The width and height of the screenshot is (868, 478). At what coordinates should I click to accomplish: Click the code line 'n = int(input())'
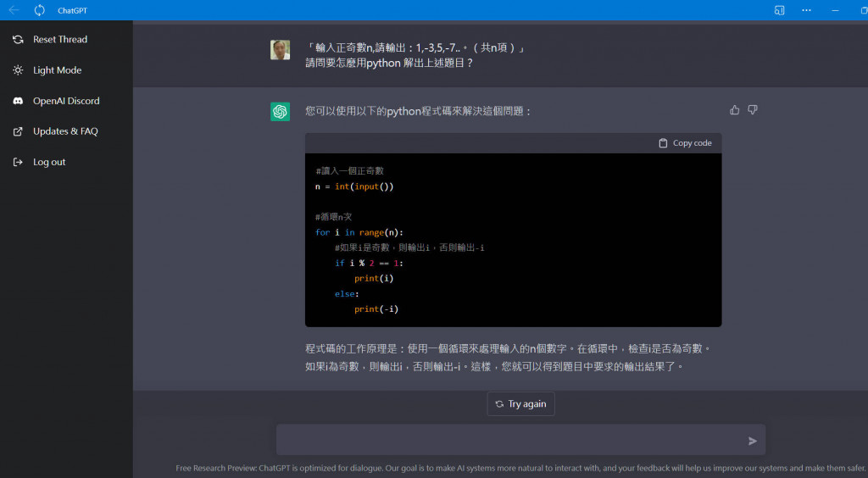(x=354, y=186)
